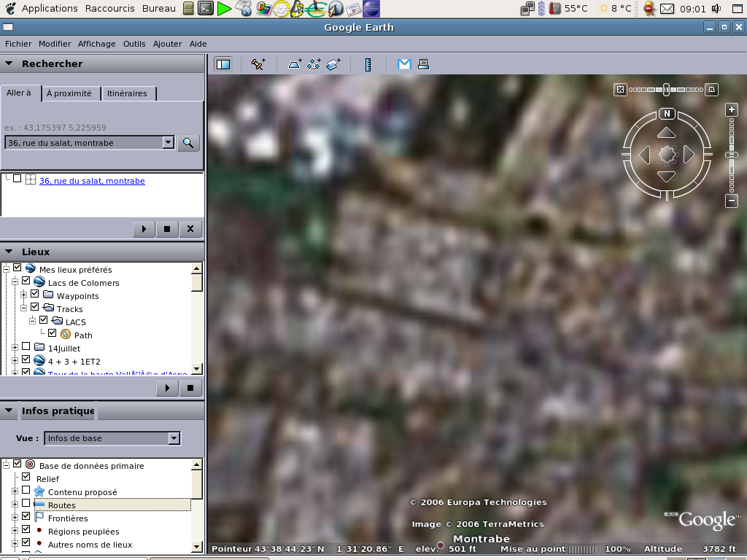Add a placemark with pushpin icon

(258, 64)
